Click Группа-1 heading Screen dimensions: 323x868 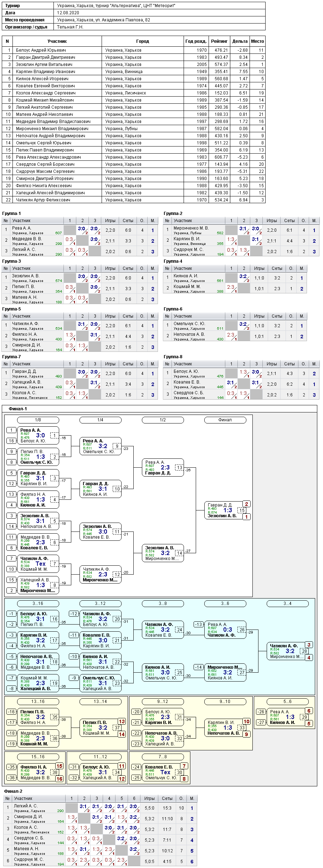tap(11, 214)
